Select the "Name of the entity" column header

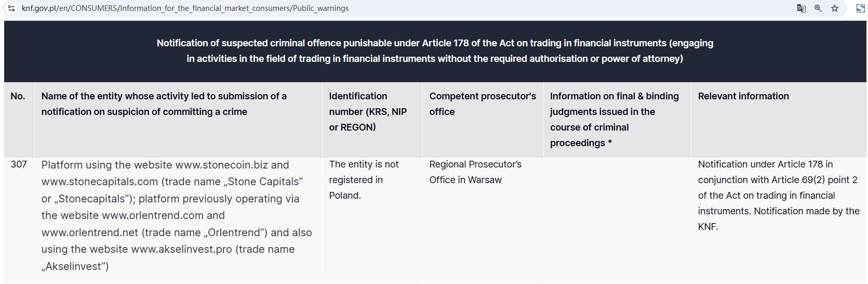164,104
